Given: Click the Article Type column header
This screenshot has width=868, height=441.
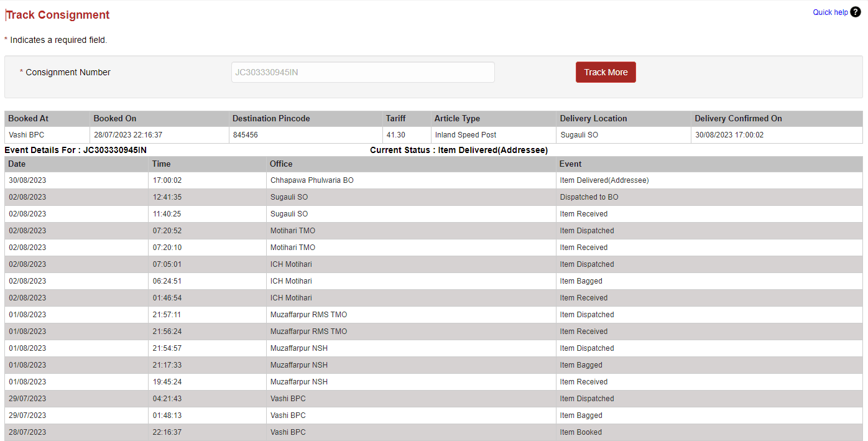Looking at the screenshot, I should point(493,119).
